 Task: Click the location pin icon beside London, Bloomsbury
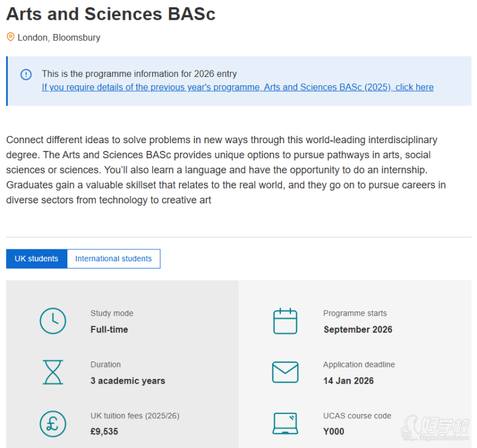tap(10, 37)
